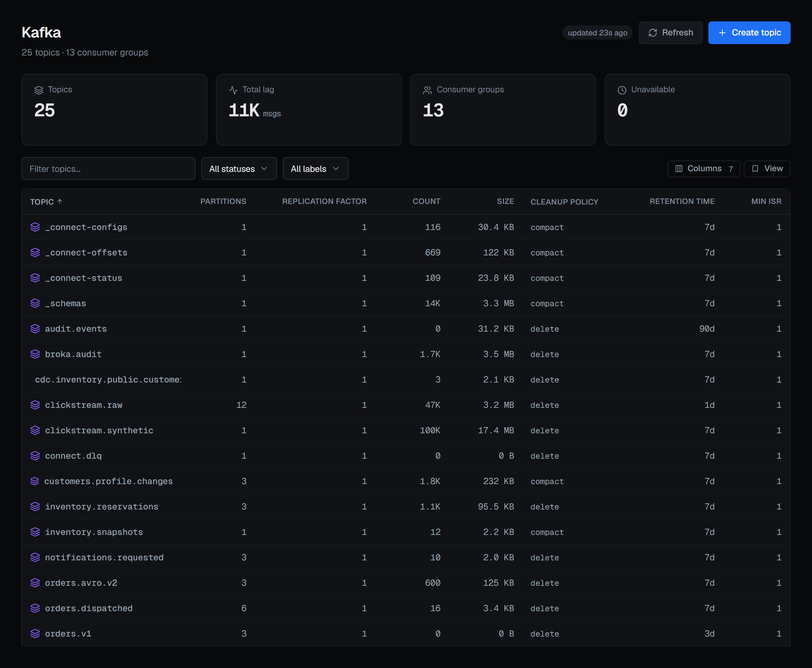Click the clock icon in Unavailable card

pyautogui.click(x=622, y=90)
